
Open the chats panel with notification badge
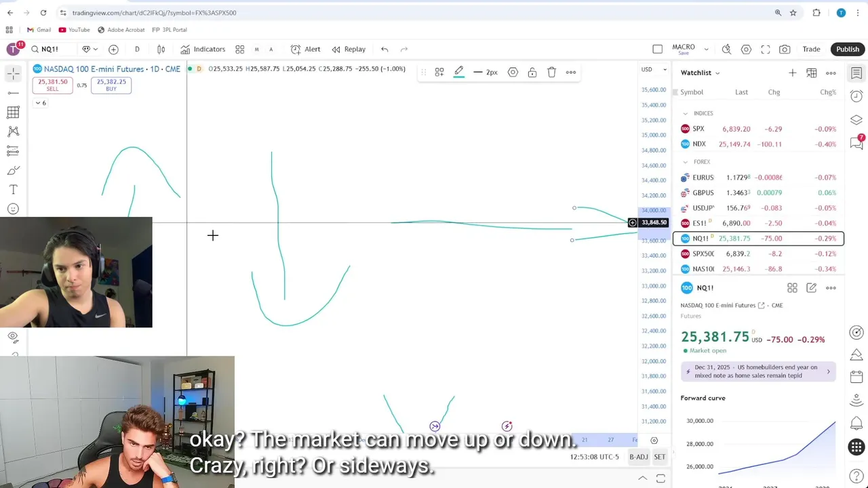point(856,142)
